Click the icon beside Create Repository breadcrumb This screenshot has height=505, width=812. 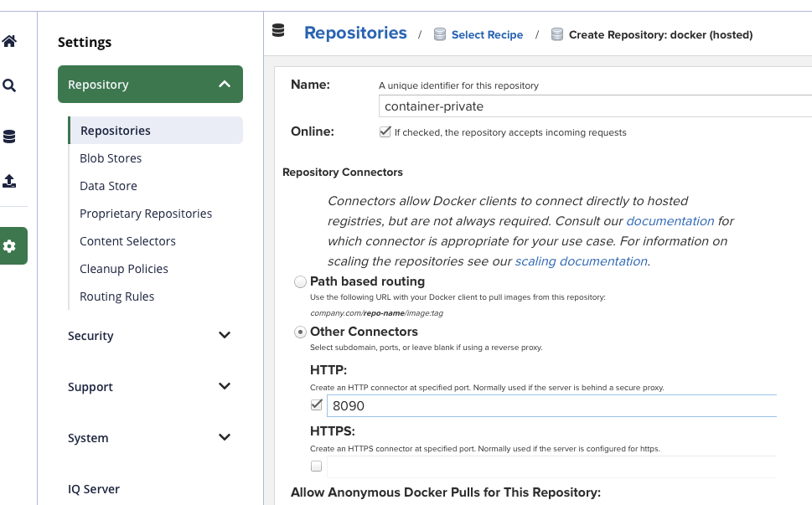tap(557, 35)
